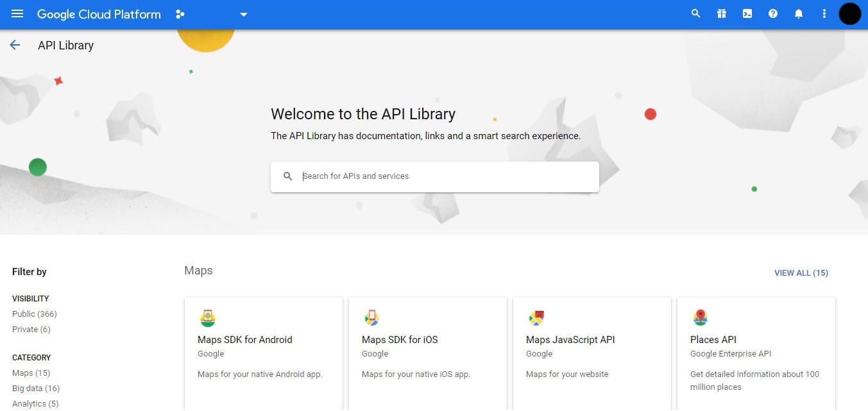Open the Maps SDK for Android card icon
The image size is (868, 411).
point(208,317)
